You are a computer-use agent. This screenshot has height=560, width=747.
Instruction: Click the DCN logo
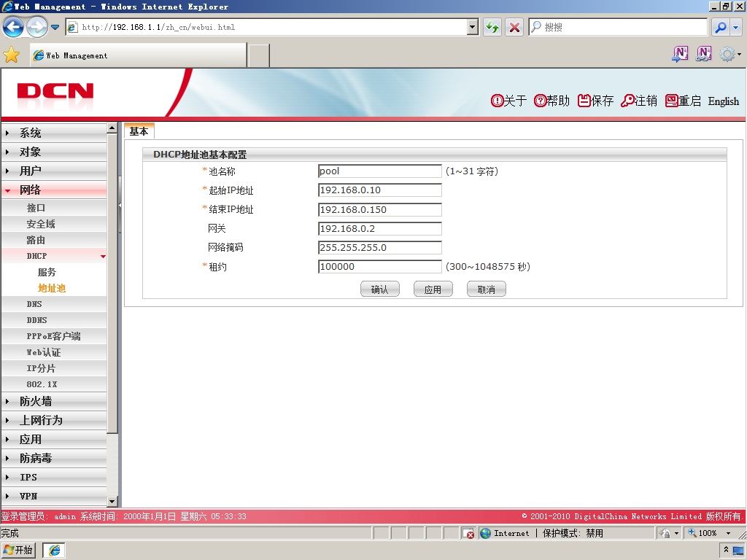(x=55, y=91)
